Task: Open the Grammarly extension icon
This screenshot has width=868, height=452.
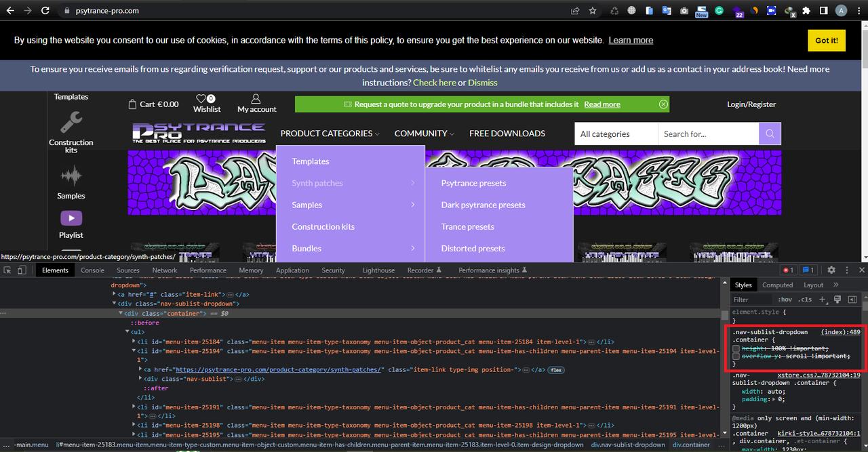Action: [x=719, y=11]
